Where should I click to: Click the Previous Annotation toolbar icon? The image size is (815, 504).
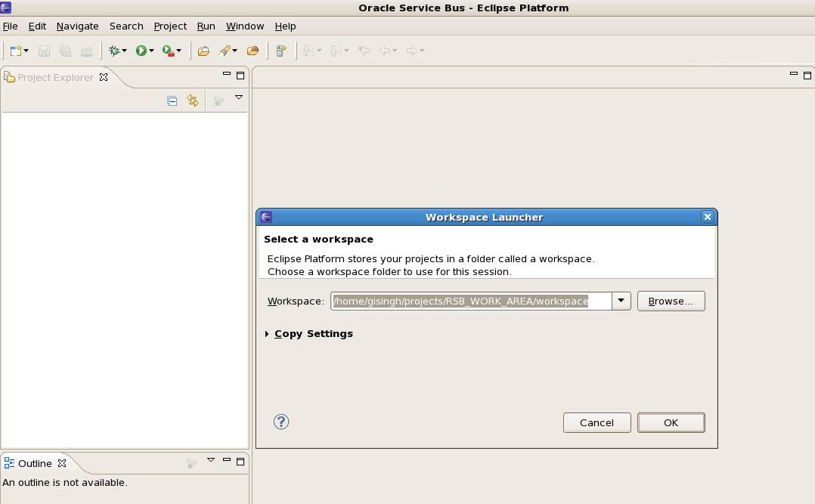click(335, 51)
